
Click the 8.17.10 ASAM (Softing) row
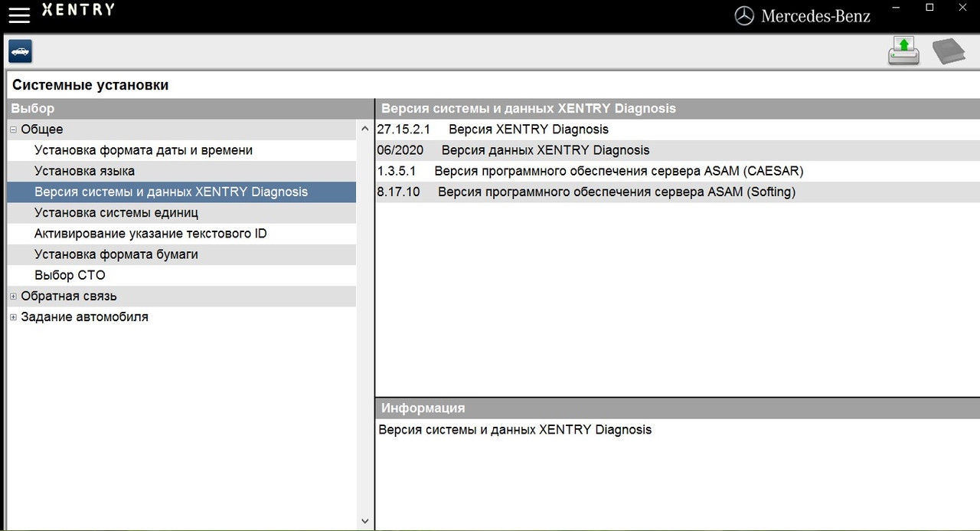tap(678, 192)
